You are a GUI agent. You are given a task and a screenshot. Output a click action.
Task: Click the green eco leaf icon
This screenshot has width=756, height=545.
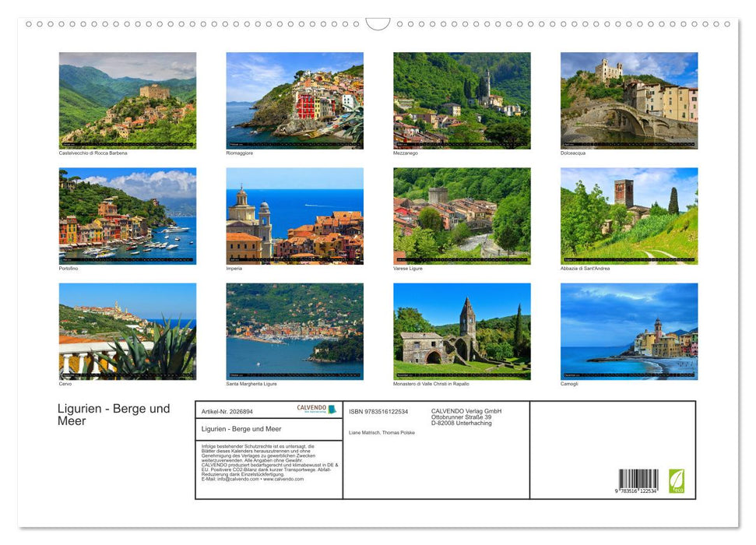[677, 479]
